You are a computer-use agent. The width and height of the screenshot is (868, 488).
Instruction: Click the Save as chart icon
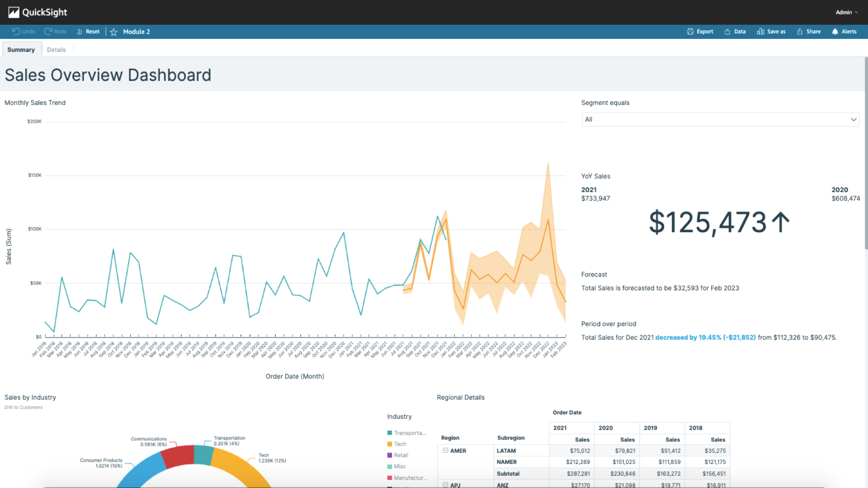tap(760, 32)
